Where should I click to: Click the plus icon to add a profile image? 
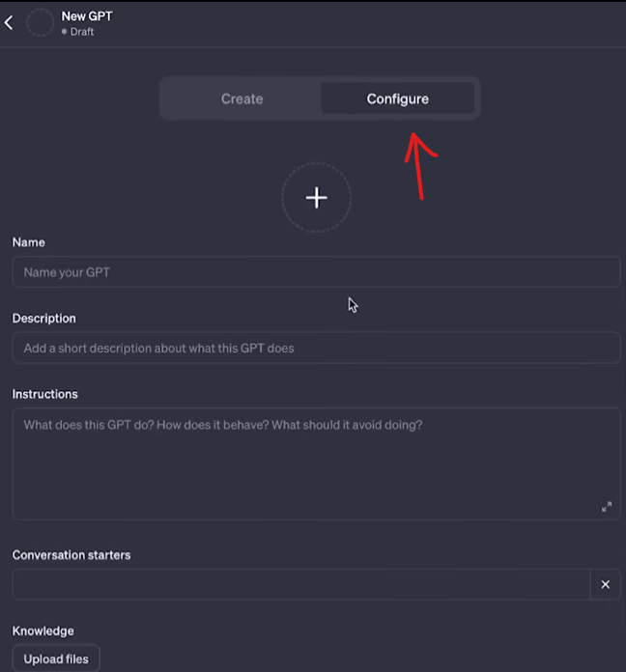click(x=316, y=198)
